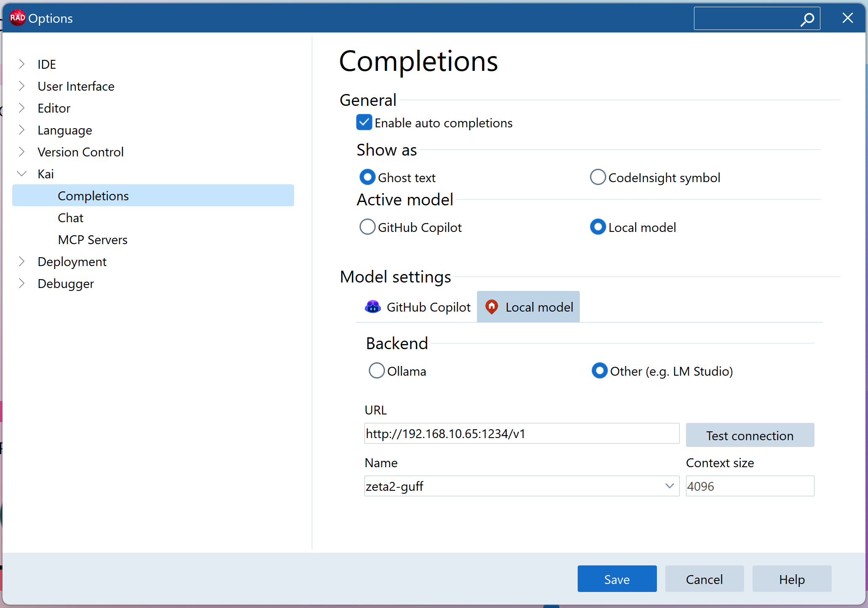
Task: Close the Options dialog
Action: (847, 18)
